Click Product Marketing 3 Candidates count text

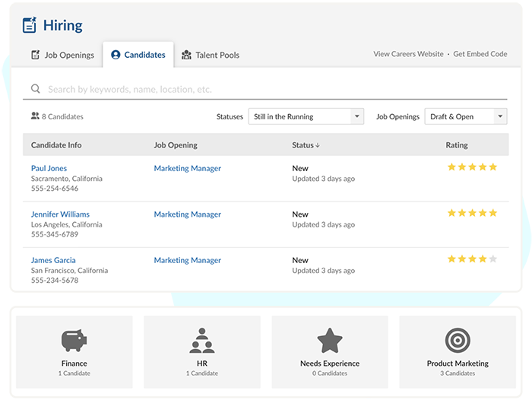tap(458, 373)
